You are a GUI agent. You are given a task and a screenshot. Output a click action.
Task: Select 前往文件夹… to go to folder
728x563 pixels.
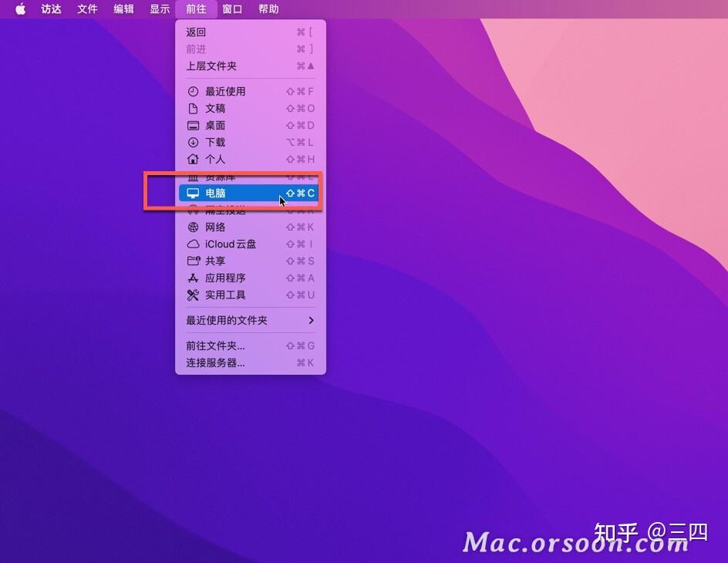pos(214,346)
